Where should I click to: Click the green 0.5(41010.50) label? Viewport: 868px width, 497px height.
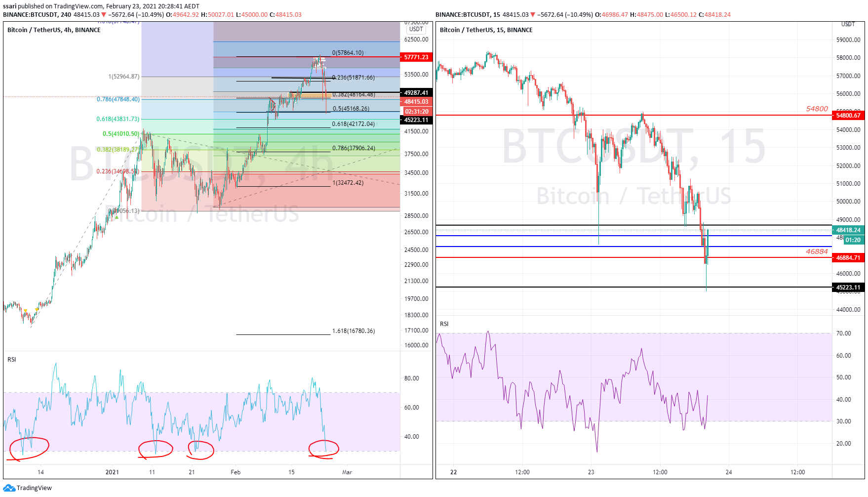[x=121, y=134]
